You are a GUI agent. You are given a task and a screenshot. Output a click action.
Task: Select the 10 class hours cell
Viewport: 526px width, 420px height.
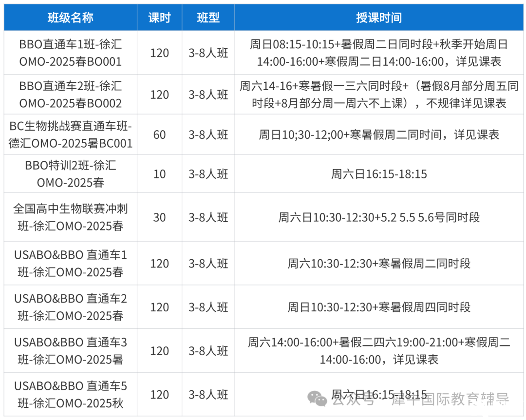pos(159,174)
